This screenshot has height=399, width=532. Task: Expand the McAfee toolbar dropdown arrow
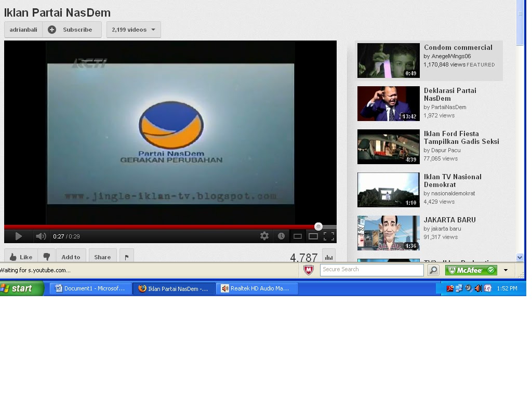[506, 270]
